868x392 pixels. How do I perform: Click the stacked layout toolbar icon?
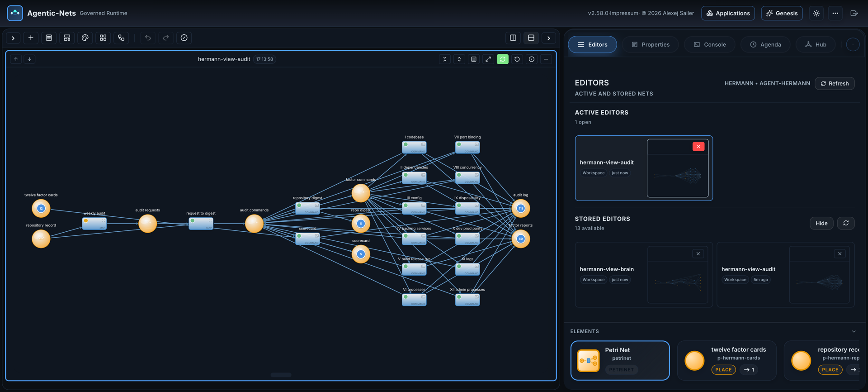coord(67,38)
